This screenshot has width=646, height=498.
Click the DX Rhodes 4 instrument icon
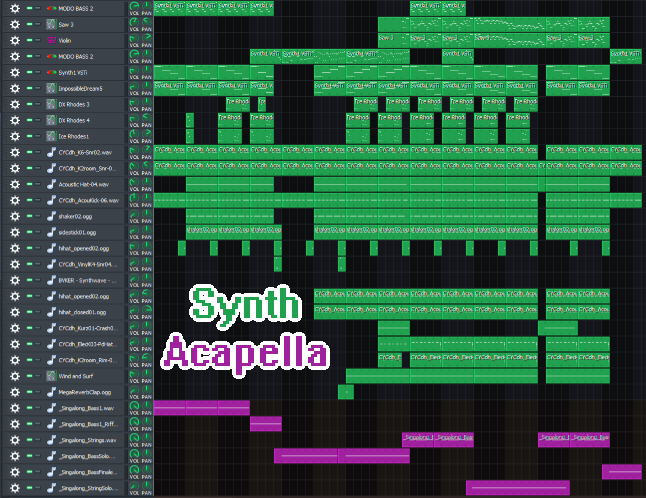[x=51, y=120]
